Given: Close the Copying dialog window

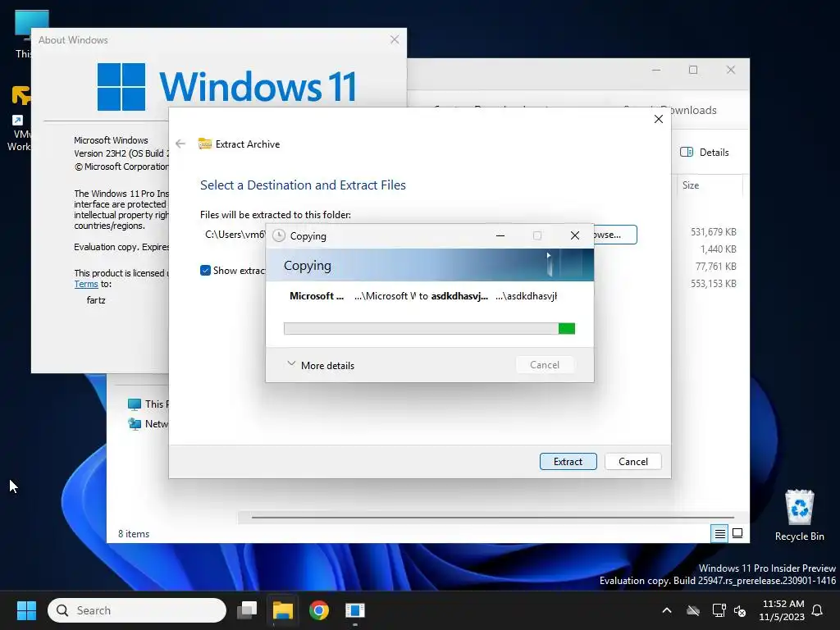Looking at the screenshot, I should 575,235.
